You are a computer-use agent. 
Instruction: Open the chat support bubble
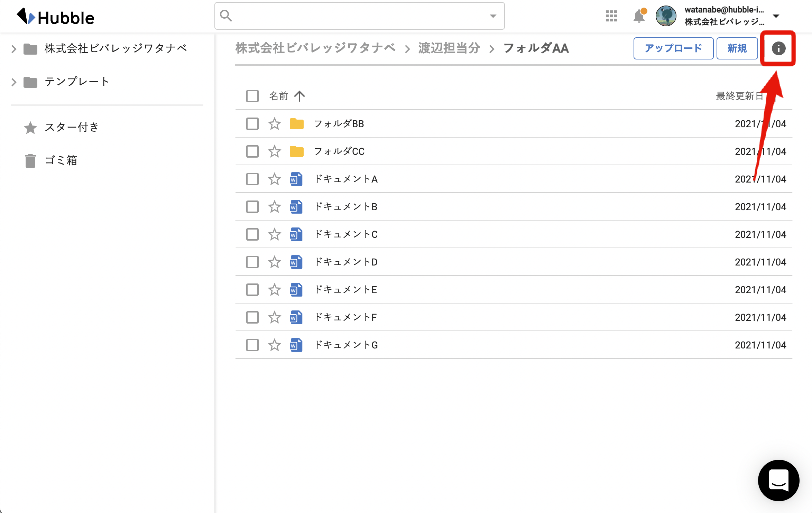778,480
